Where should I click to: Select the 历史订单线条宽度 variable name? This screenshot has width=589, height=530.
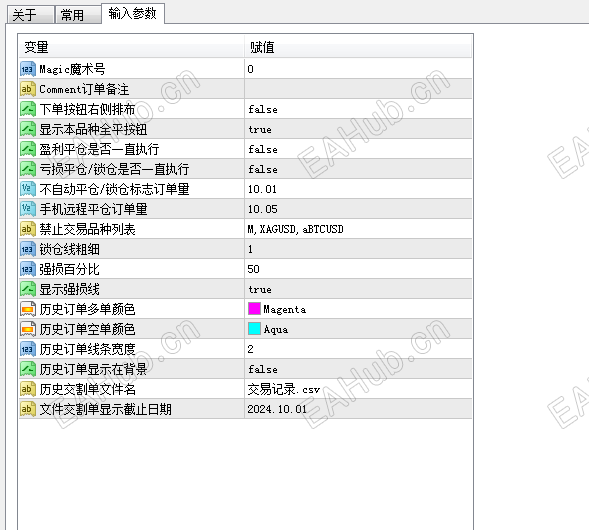click(87, 349)
